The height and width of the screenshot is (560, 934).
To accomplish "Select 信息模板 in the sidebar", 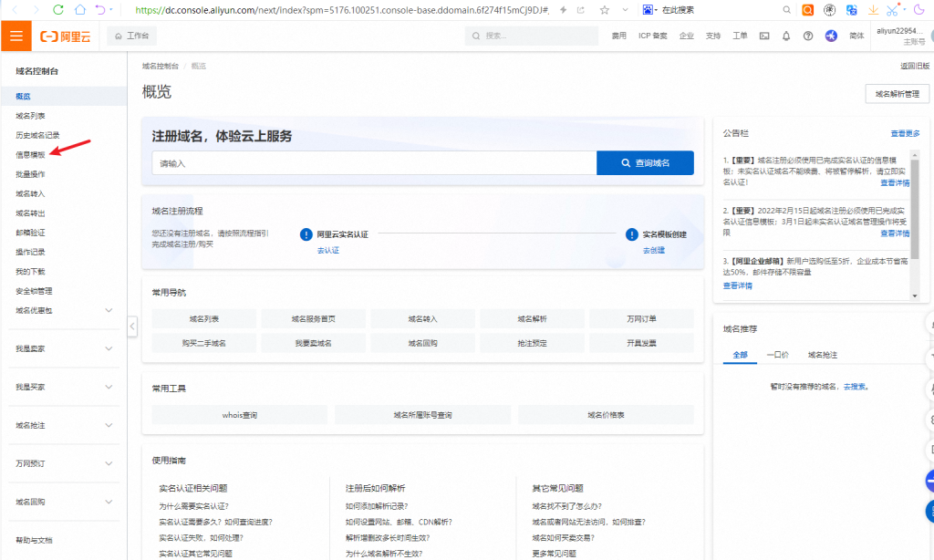I will click(x=30, y=154).
